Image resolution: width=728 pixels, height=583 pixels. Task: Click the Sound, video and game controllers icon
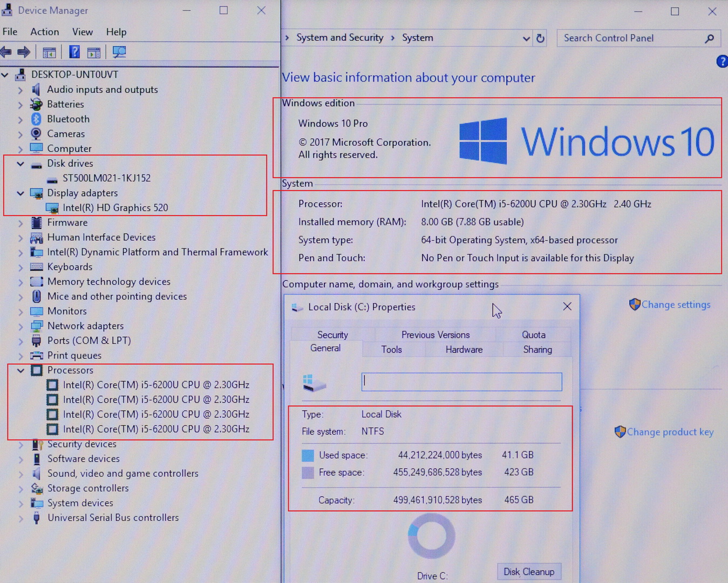tap(37, 473)
